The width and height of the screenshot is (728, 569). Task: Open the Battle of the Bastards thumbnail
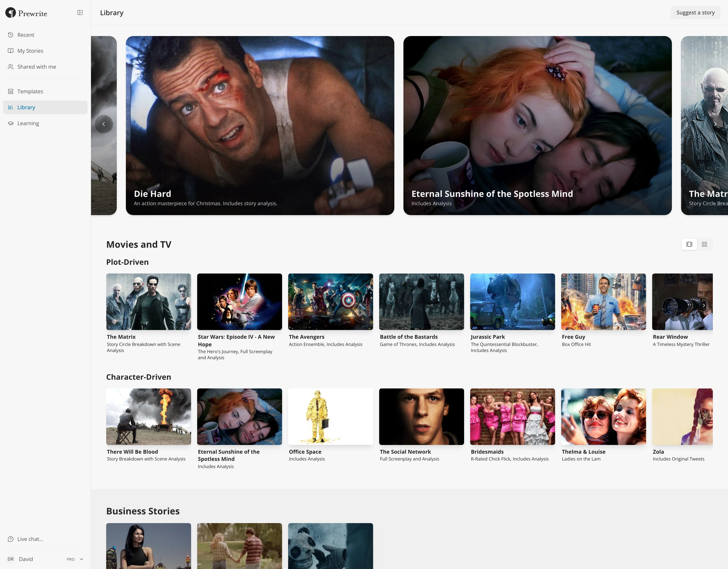click(421, 302)
